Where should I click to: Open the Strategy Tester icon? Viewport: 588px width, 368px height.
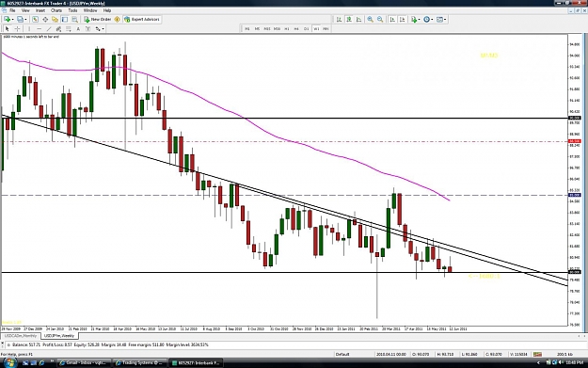pyautogui.click(x=74, y=19)
